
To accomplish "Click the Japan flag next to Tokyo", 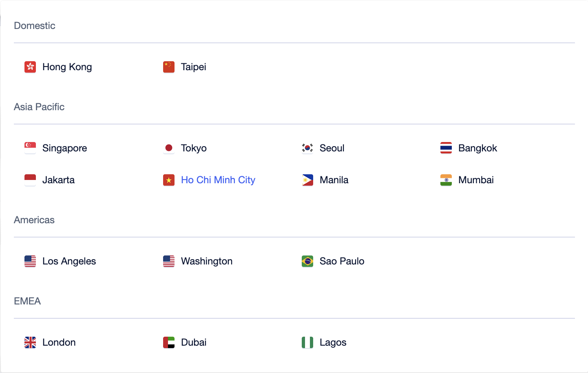I will 169,148.
